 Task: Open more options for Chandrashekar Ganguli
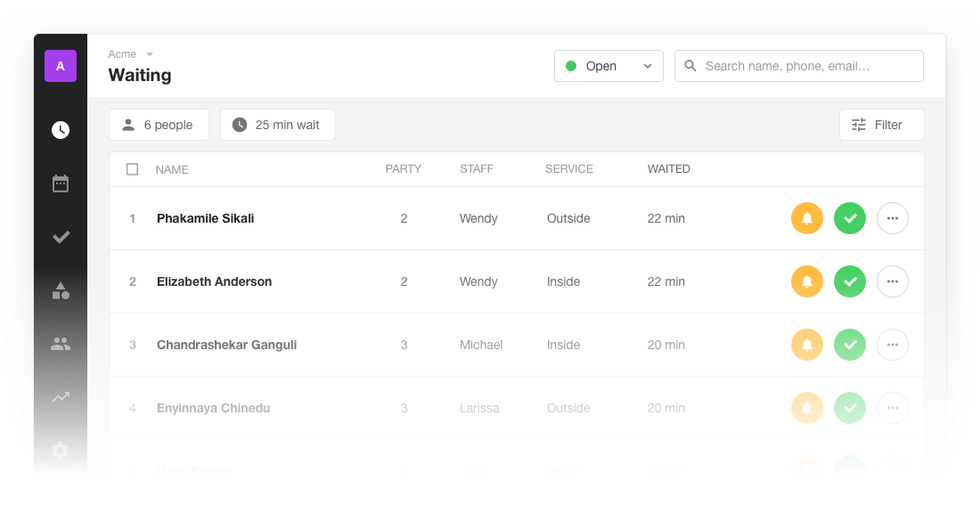(893, 345)
